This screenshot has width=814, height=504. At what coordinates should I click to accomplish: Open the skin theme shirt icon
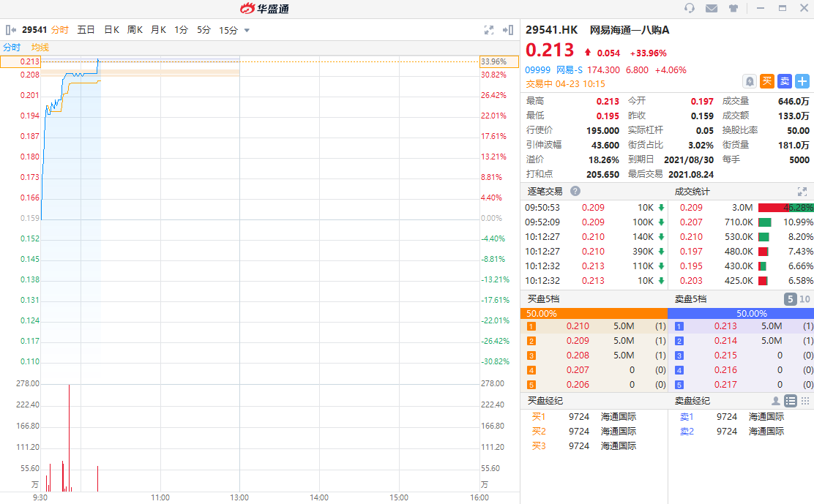coord(733,8)
